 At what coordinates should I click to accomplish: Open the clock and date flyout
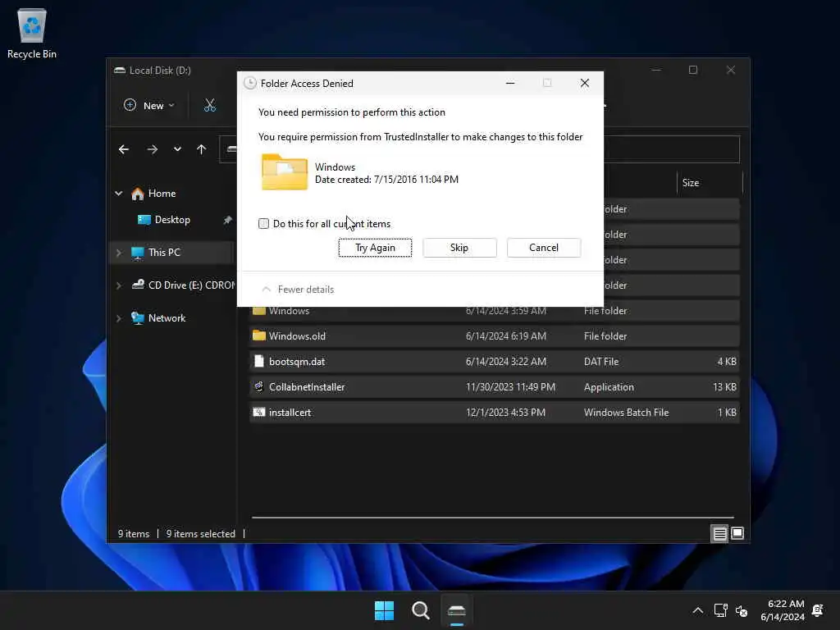coord(782,610)
